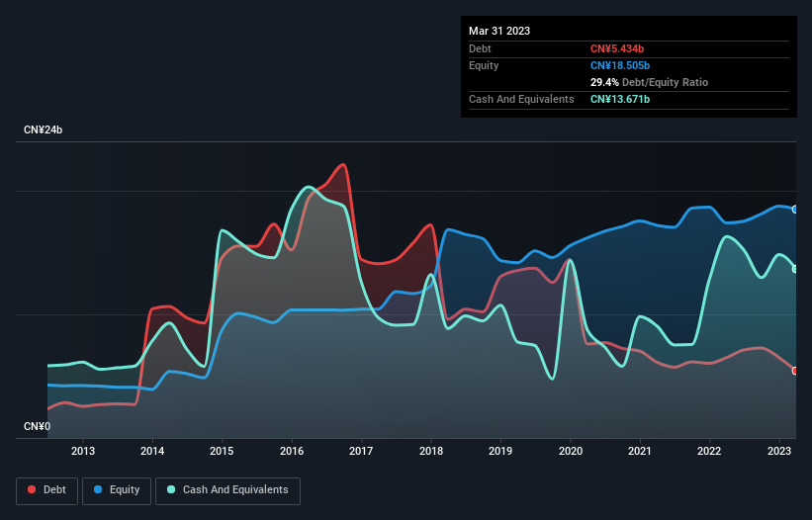Click the 2015 x-axis label

click(222, 451)
